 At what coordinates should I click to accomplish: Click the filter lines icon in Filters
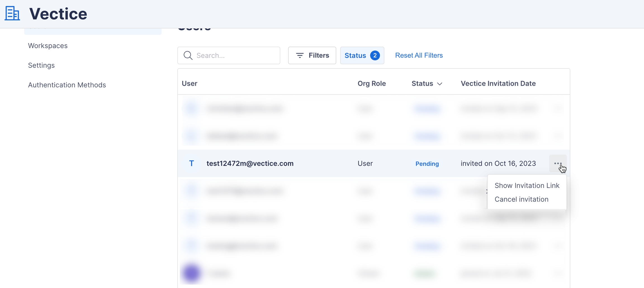click(x=300, y=55)
